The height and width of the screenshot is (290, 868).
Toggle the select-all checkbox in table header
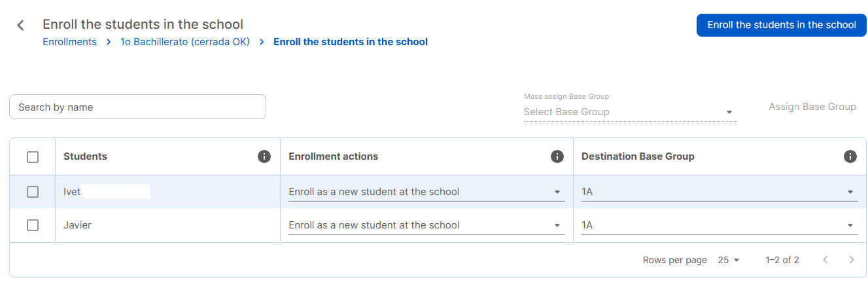click(x=33, y=157)
